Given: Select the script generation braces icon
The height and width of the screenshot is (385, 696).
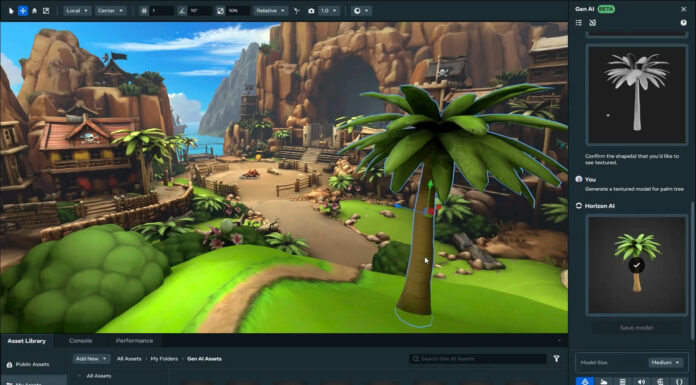Looking at the screenshot, I should (679, 381).
